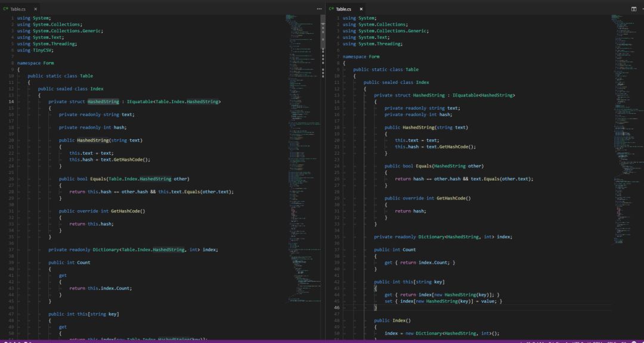Click highlighted HashedString struct name in left editor
This screenshot has width=644, height=343.
(103, 102)
